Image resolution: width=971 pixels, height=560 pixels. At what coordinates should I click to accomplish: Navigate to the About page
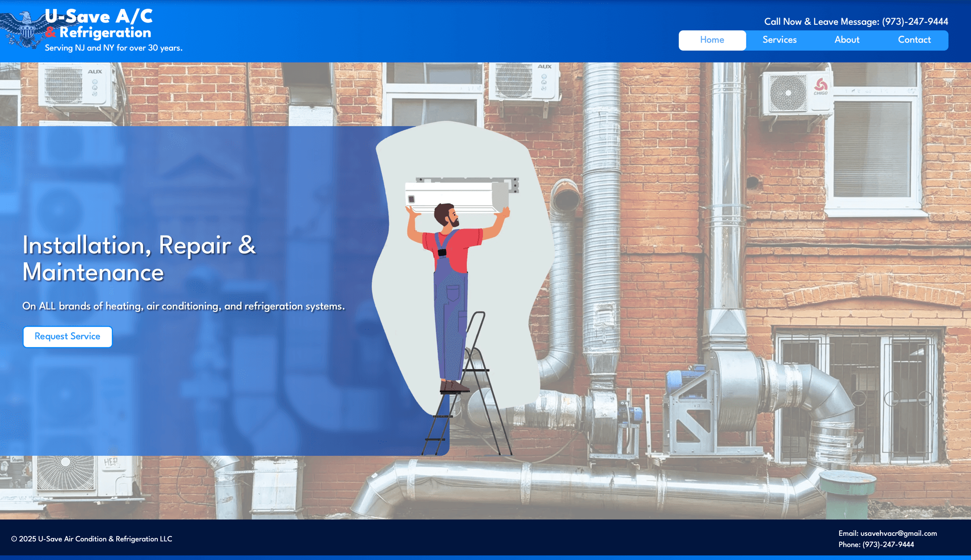point(847,40)
